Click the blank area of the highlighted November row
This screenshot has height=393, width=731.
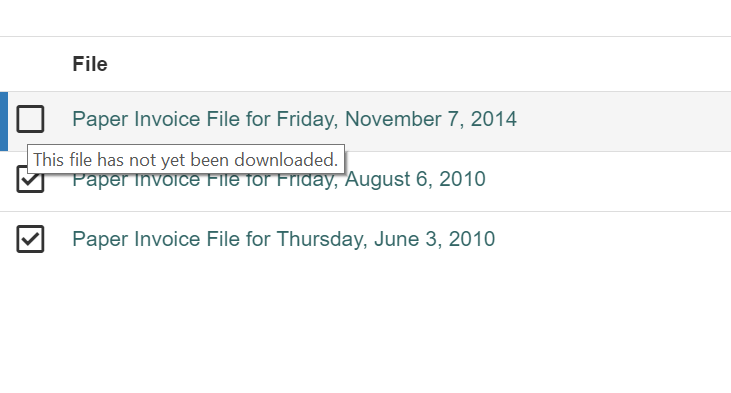pyautogui.click(x=625, y=121)
